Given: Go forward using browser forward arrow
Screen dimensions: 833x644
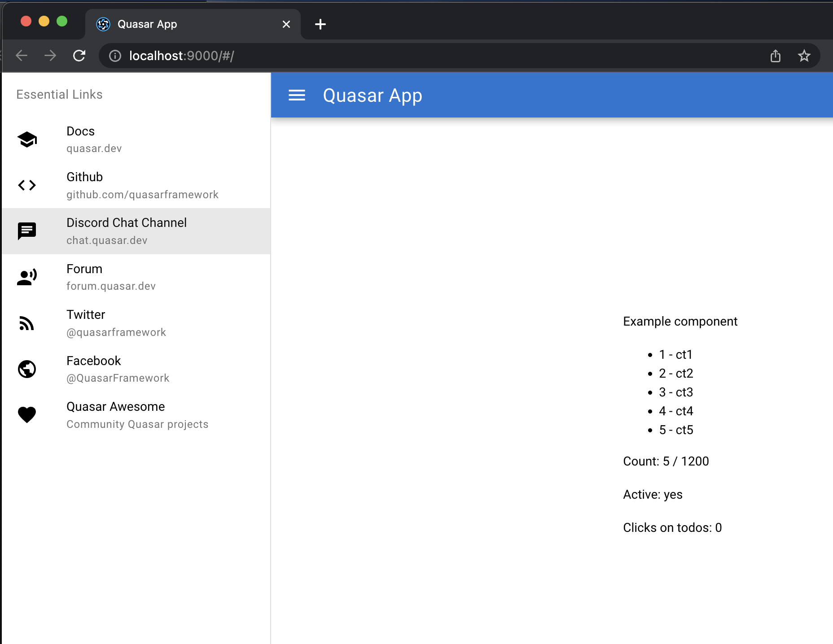Looking at the screenshot, I should coord(50,56).
